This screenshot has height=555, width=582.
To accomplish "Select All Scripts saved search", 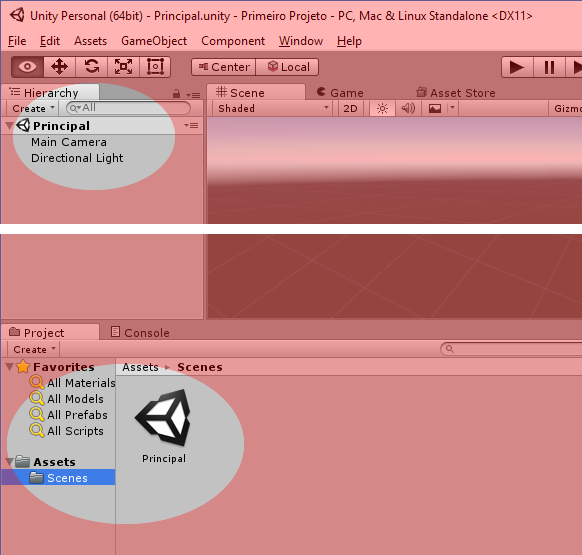I will (67, 431).
